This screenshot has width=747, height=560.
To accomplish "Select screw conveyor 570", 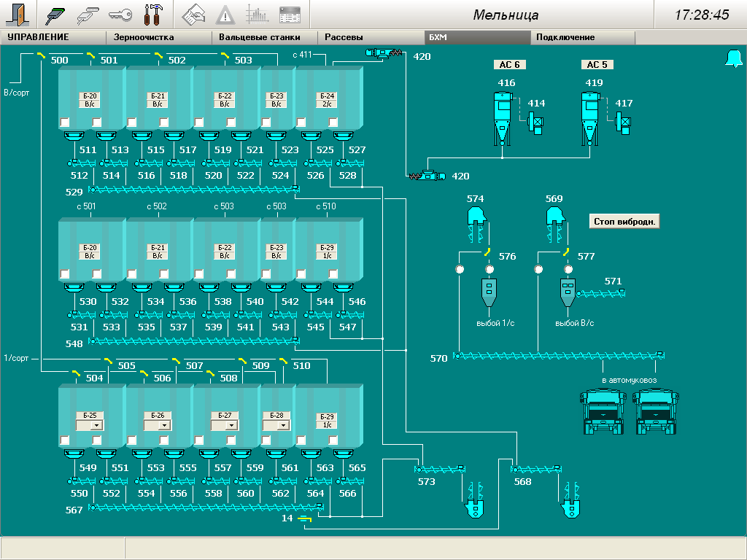I will coord(558,356).
